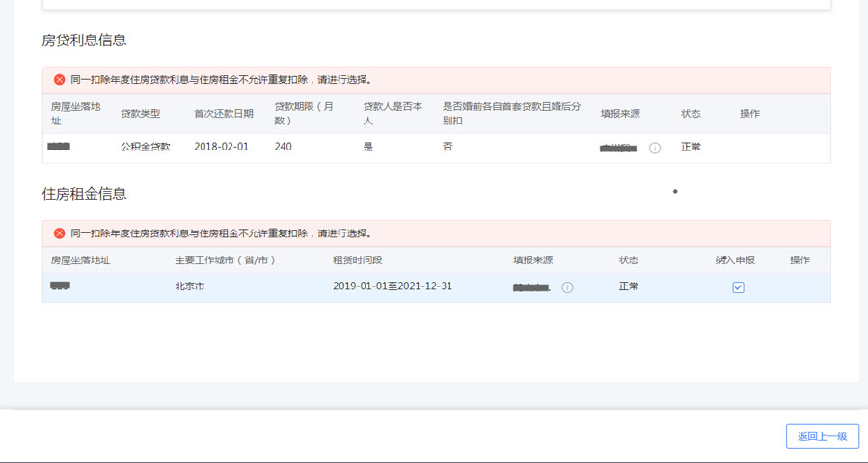Screen dimensions: 868x463
Task: Click the red error icon in the 住房租金信息 alert
Action: point(59,233)
